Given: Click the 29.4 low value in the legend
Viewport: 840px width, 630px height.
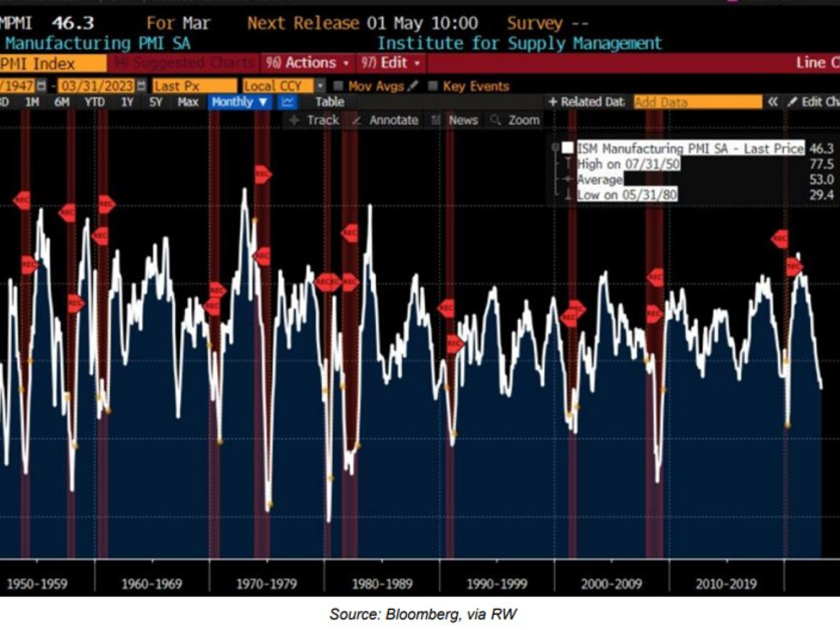Looking at the screenshot, I should (x=822, y=195).
